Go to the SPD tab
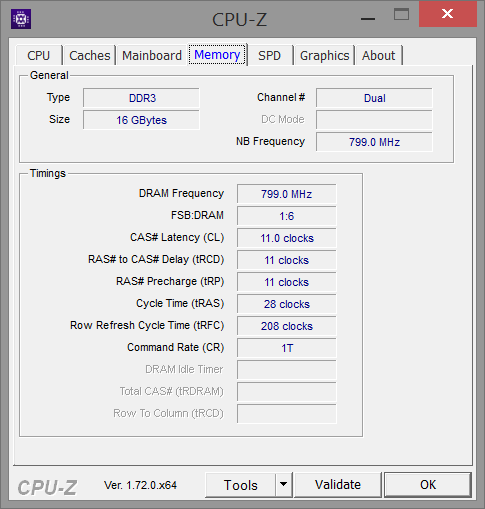This screenshot has width=485, height=509. (x=270, y=55)
